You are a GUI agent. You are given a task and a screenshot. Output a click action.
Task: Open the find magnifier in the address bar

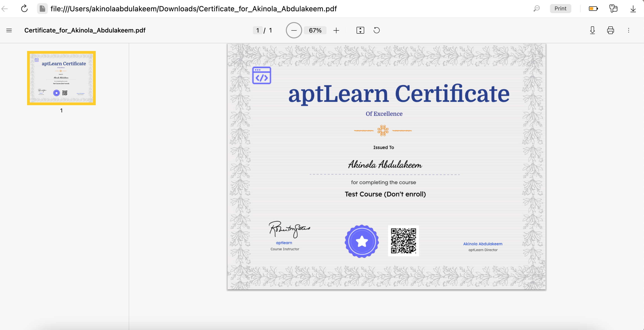click(x=537, y=9)
